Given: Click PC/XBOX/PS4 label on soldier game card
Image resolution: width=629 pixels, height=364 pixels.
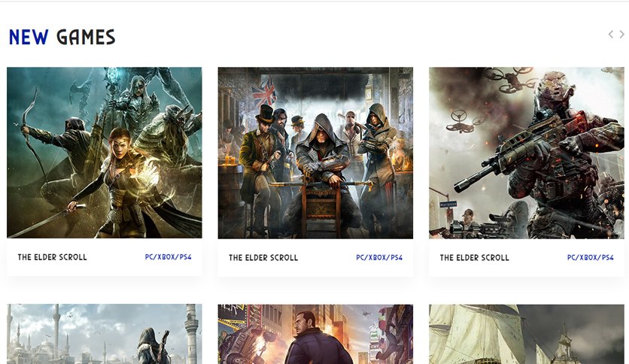Looking at the screenshot, I should click(x=590, y=257).
